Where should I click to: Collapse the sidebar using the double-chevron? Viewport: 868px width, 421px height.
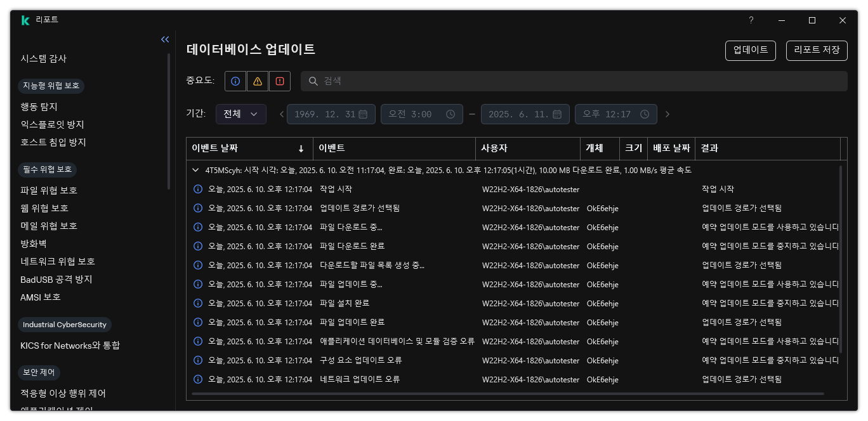[x=165, y=39]
